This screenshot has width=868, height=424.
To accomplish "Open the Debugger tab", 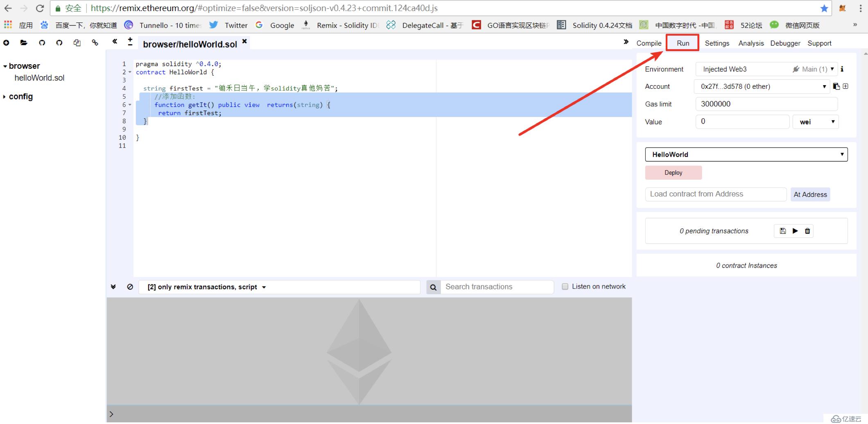I will tap(785, 43).
